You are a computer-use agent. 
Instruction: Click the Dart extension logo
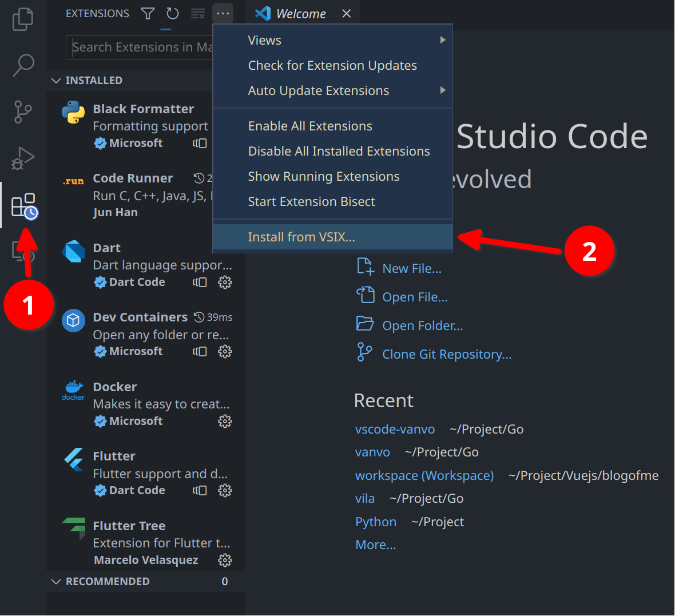[x=73, y=252]
